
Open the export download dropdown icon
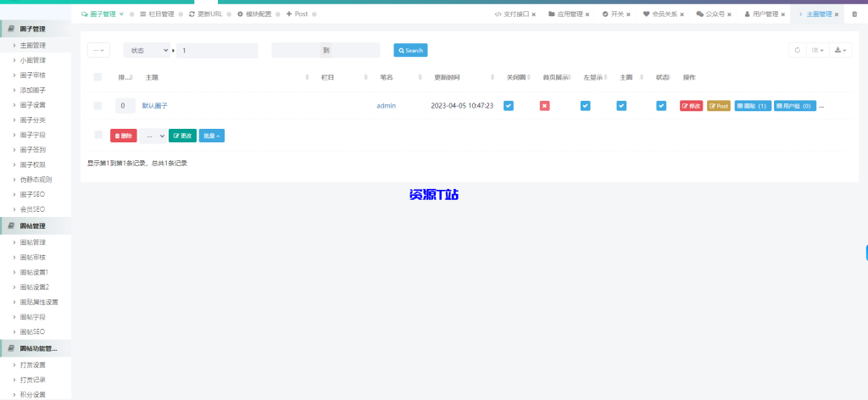click(840, 50)
